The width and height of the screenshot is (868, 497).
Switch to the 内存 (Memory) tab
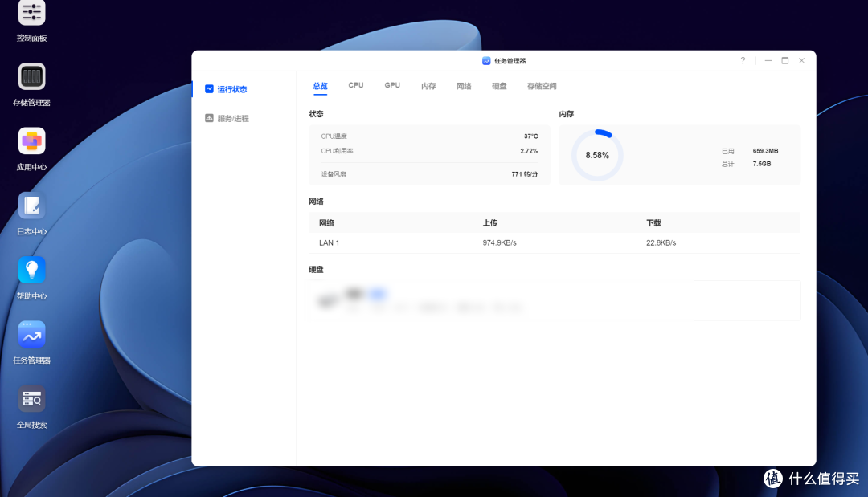tap(428, 85)
